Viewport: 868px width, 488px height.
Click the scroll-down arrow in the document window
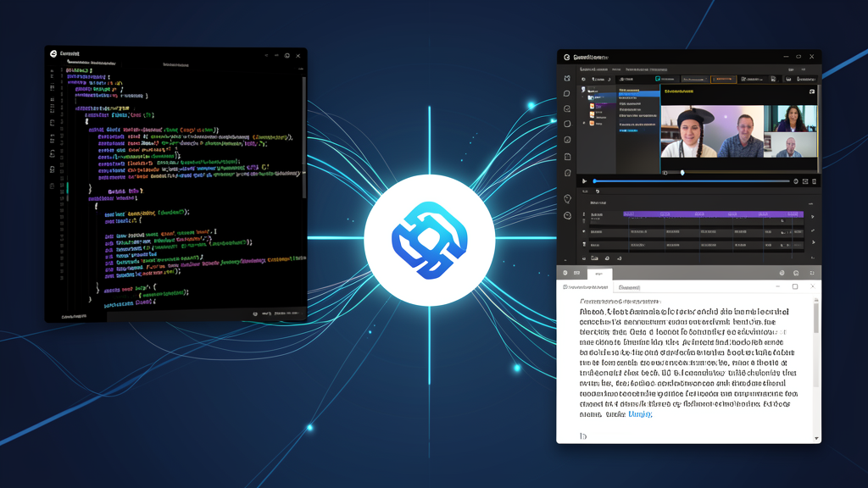pos(816,438)
